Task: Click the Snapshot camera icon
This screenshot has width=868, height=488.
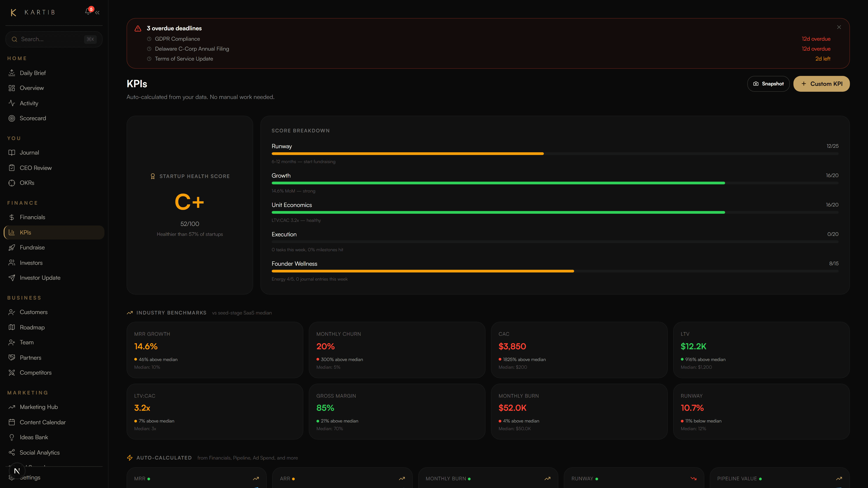Action: tap(756, 84)
